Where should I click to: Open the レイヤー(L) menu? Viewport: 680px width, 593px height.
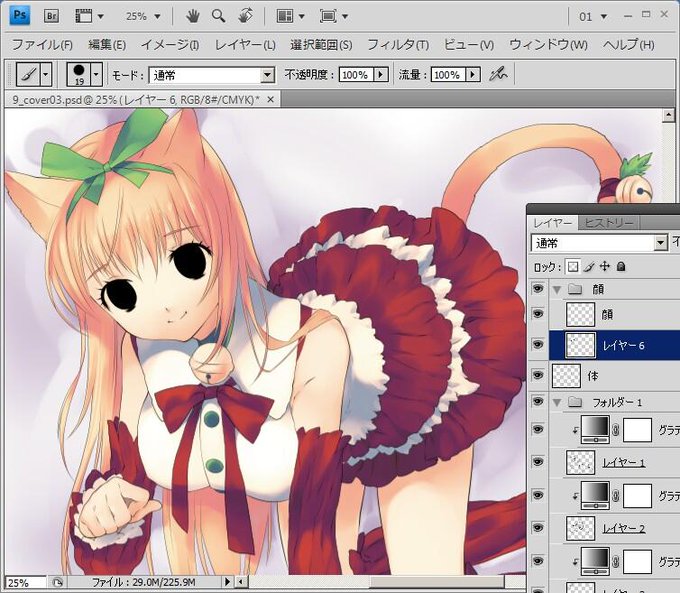tap(245, 44)
